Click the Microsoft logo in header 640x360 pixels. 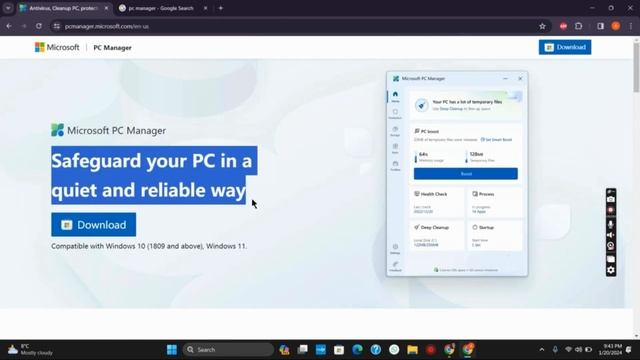[x=57, y=47]
